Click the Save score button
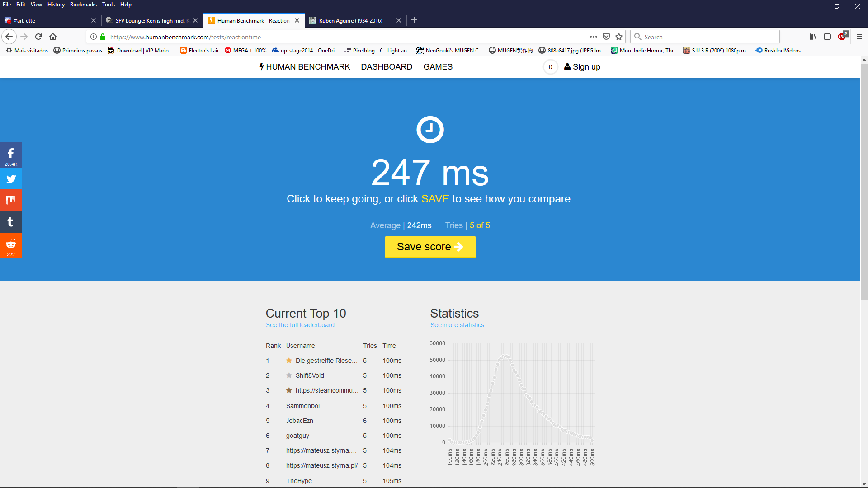Image resolution: width=868 pixels, height=488 pixels. tap(430, 247)
